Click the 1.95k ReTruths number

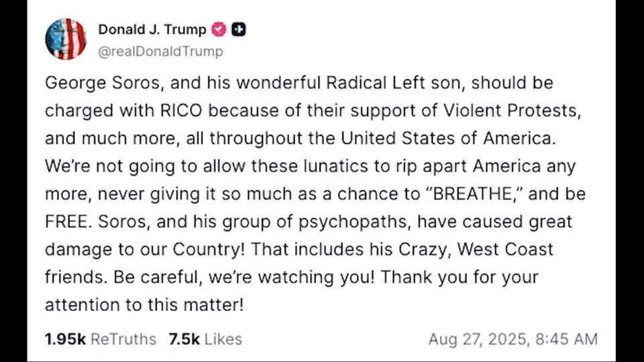point(65,339)
